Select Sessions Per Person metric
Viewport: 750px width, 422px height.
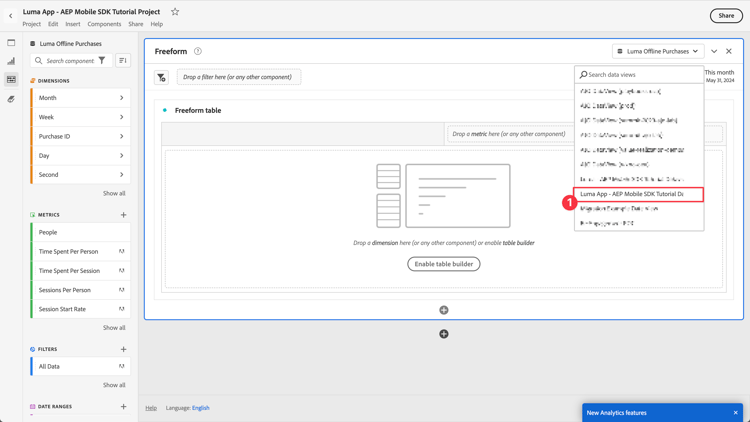click(x=80, y=290)
